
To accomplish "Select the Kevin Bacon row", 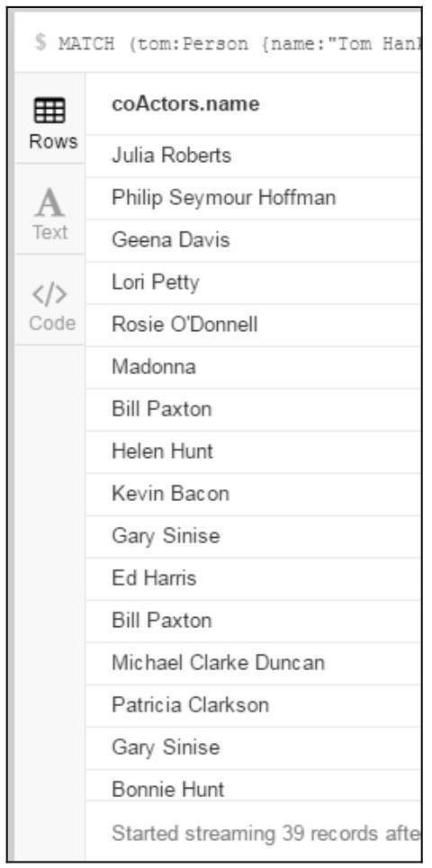I will (x=253, y=494).
